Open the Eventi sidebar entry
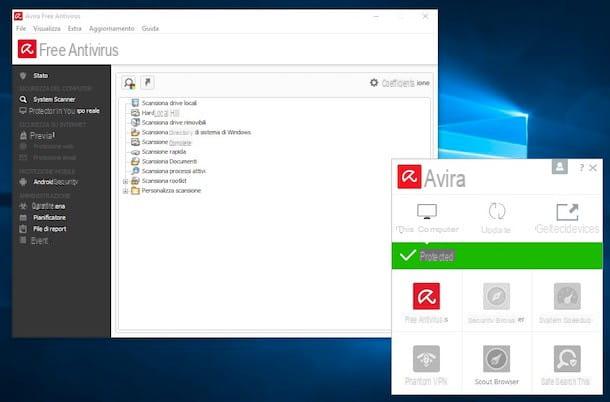610x402 pixels. point(40,240)
